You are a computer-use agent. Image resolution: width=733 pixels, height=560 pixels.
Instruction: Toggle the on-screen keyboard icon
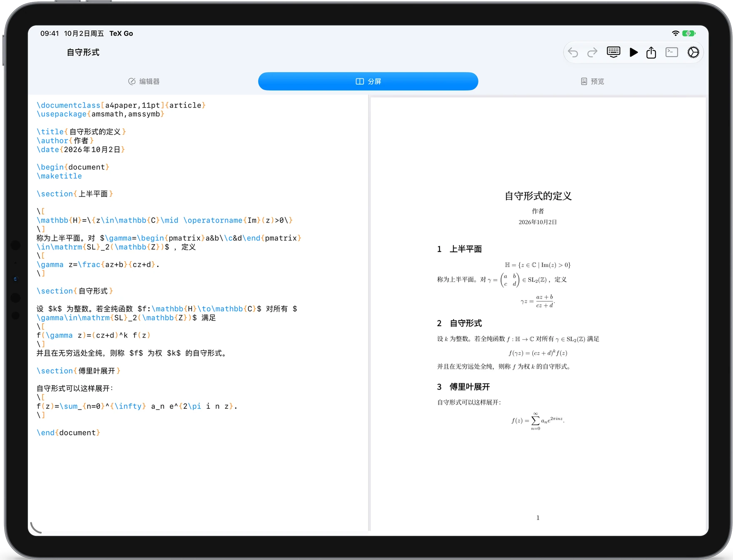[x=613, y=52]
